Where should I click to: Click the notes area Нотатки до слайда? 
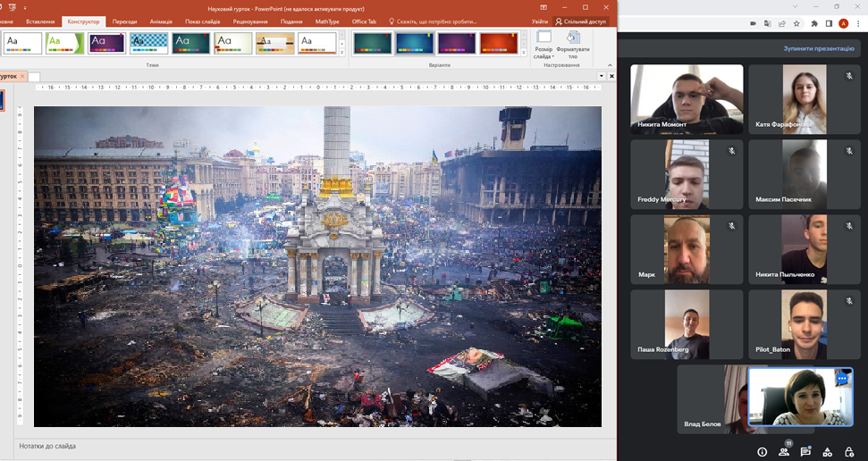click(47, 446)
